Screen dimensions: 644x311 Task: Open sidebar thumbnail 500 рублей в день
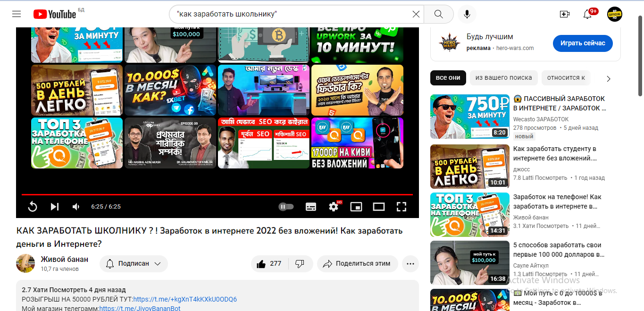(x=470, y=167)
